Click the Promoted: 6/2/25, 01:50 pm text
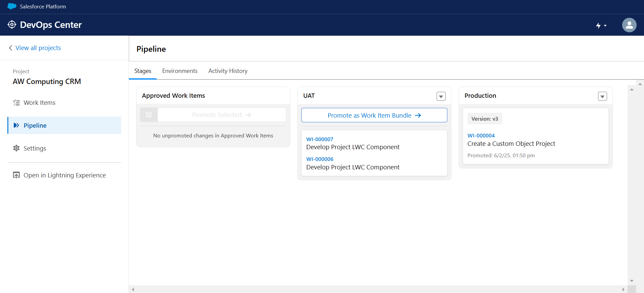Viewport: 644px width, 293px height. click(x=501, y=155)
